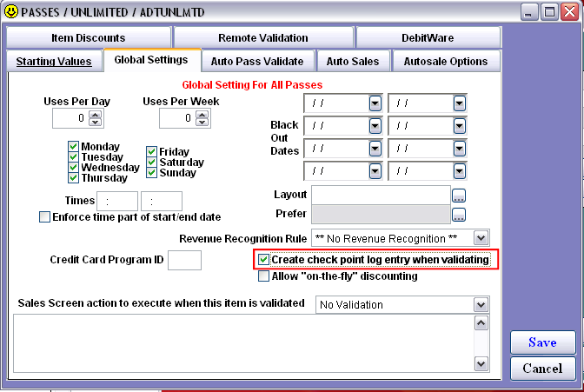
Task: Open the Item Discounts tab
Action: coord(89,37)
